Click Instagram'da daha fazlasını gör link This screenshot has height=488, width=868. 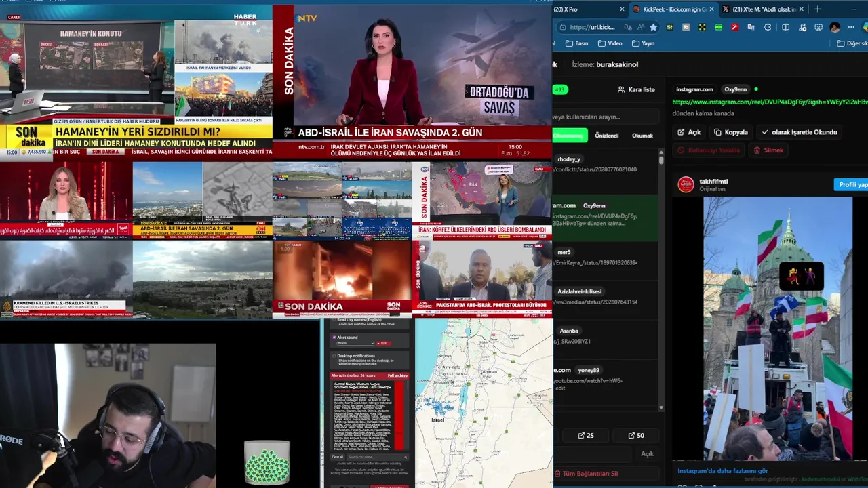723,471
